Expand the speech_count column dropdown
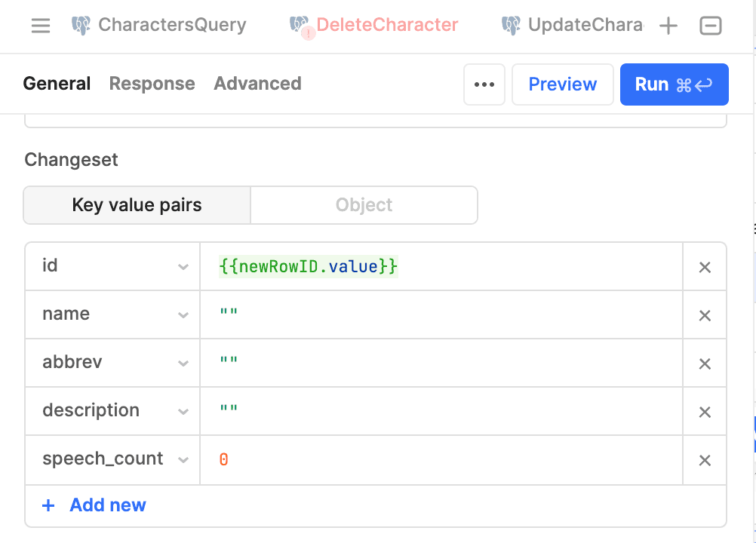This screenshot has height=543, width=756. tap(183, 460)
